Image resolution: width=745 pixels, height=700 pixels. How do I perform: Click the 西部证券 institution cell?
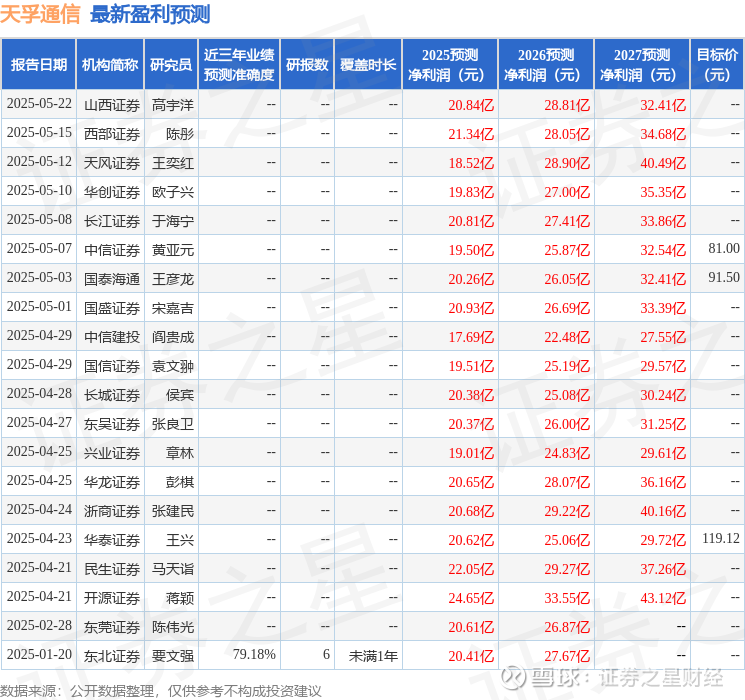[112, 134]
